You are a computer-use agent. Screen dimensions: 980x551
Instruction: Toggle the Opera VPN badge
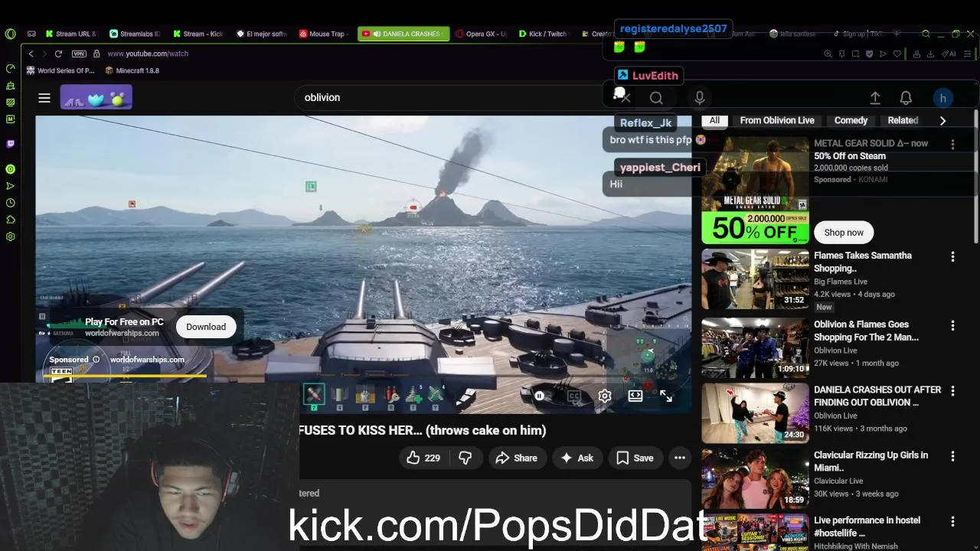(79, 54)
